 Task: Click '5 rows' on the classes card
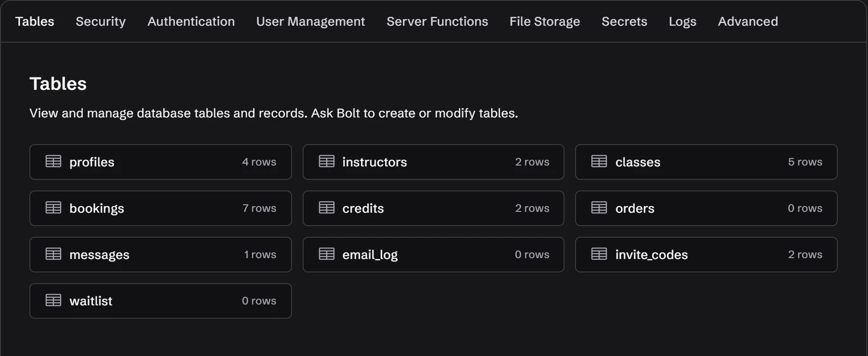(805, 162)
